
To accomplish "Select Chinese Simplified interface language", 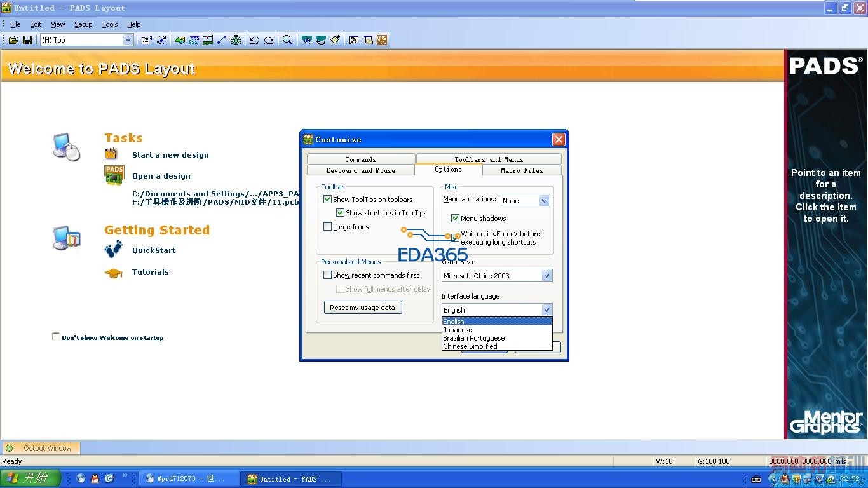I will 497,346.
